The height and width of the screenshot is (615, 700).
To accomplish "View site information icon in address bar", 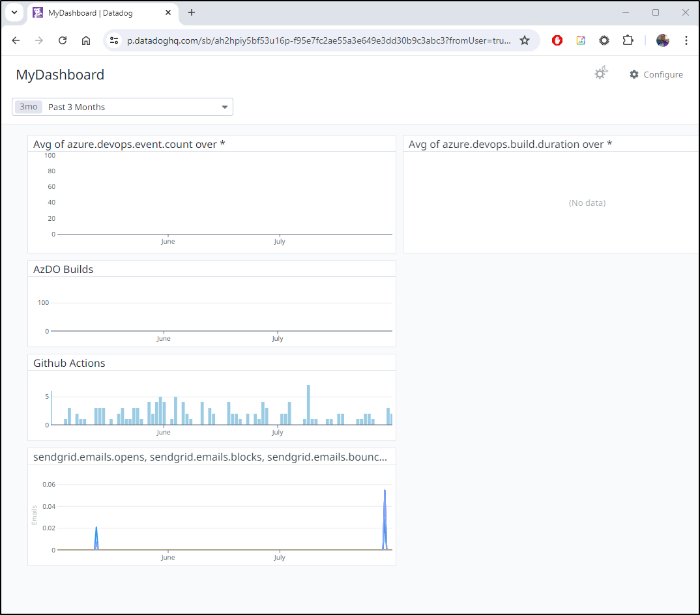I will [114, 40].
